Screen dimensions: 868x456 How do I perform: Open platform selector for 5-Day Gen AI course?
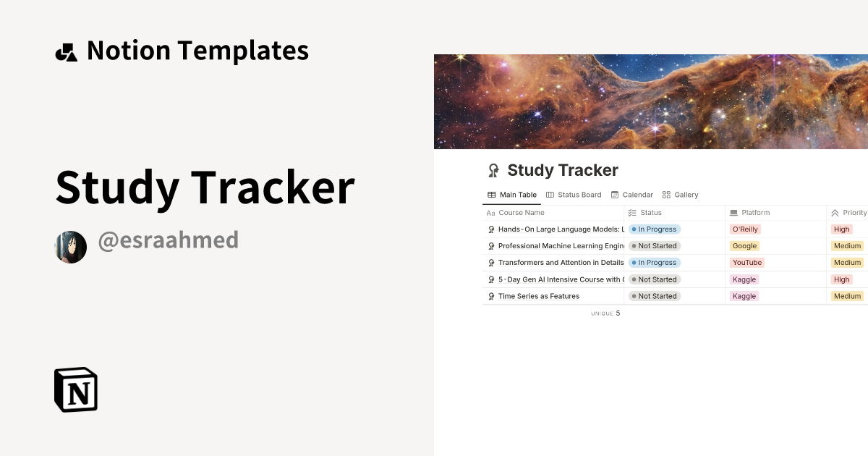744,279
